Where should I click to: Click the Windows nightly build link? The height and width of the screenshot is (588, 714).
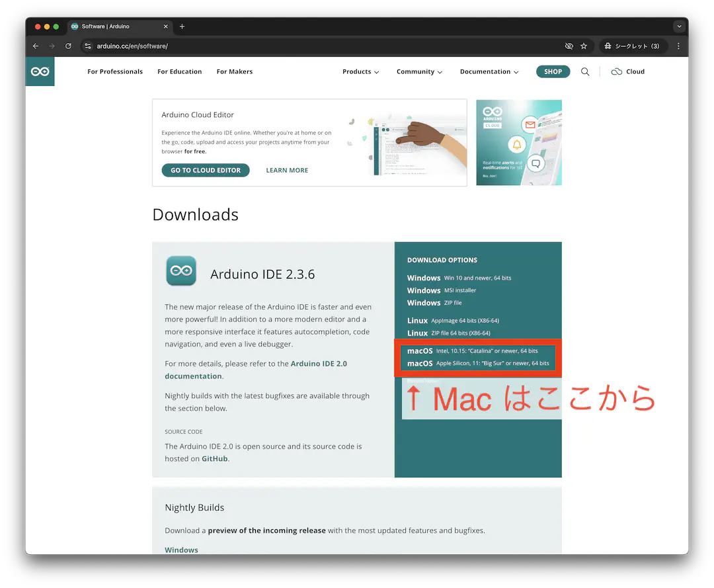click(181, 550)
